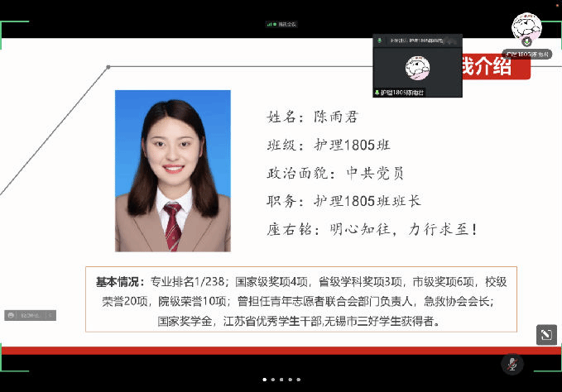Click the gray pill button at bottom left
The width and height of the screenshot is (562, 392).
[30, 315]
